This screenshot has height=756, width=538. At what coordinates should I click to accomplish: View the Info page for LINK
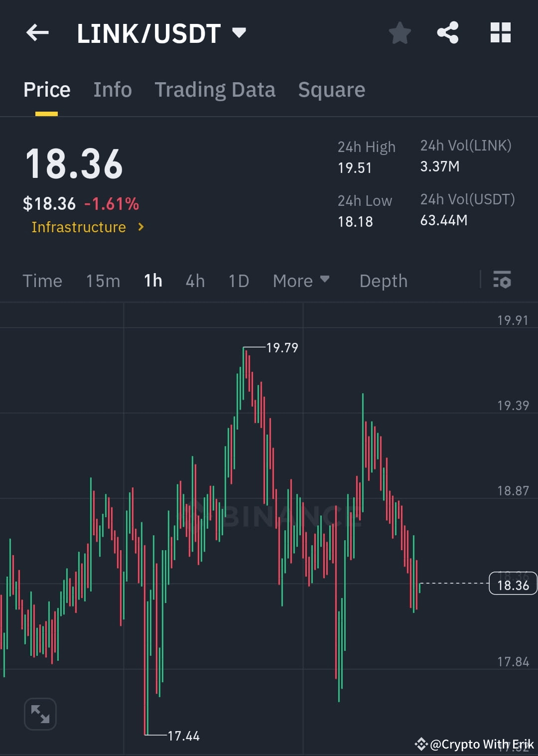coord(112,89)
